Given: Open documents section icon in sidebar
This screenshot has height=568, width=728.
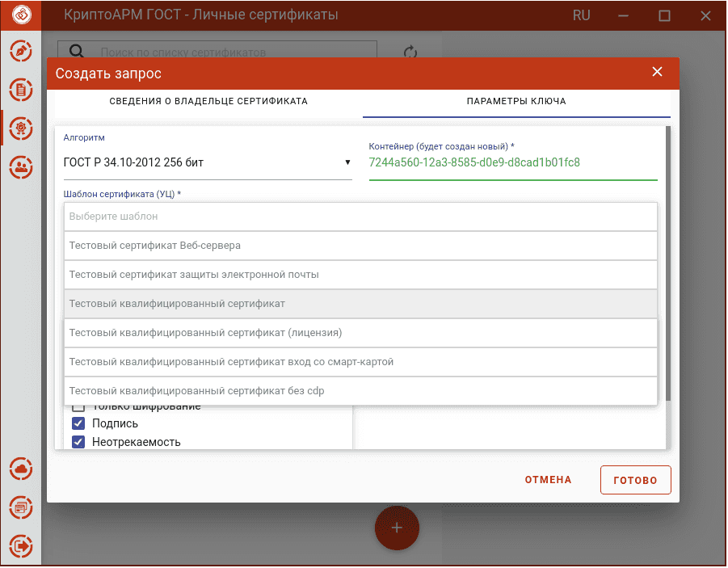Looking at the screenshot, I should click(x=21, y=90).
